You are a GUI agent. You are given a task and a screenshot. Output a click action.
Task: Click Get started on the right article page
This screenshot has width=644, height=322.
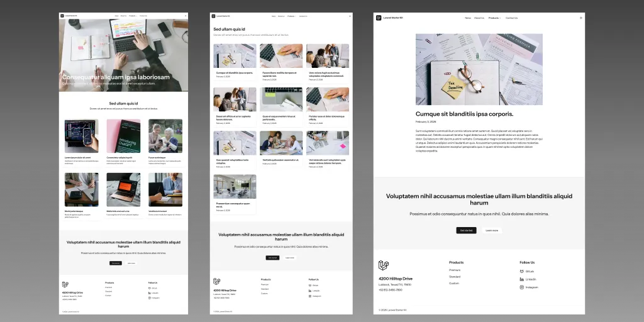(466, 230)
